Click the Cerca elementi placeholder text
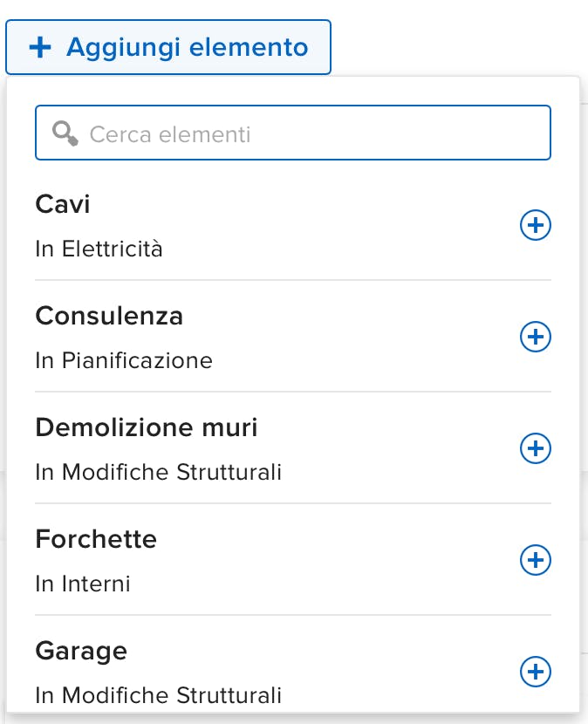Image resolution: width=588 pixels, height=724 pixels. 170,134
